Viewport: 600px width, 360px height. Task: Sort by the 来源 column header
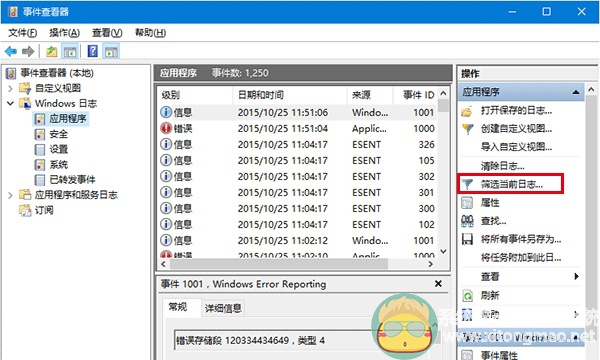[x=370, y=95]
